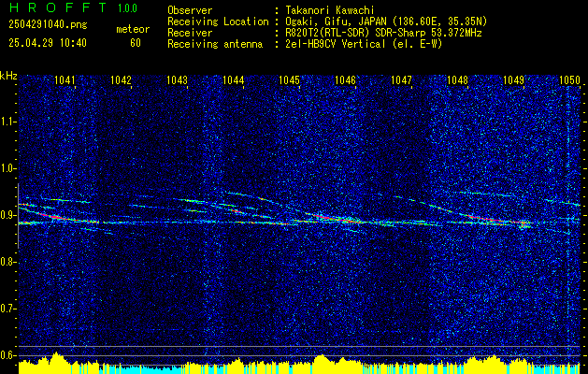Click the 1046 time axis label
The width and height of the screenshot is (588, 374).
[x=345, y=79]
